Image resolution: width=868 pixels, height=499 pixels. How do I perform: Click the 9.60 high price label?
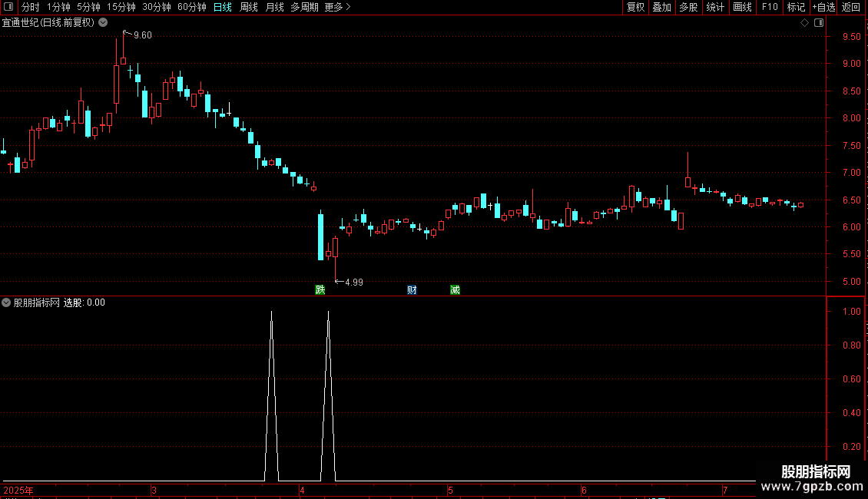click(x=142, y=35)
